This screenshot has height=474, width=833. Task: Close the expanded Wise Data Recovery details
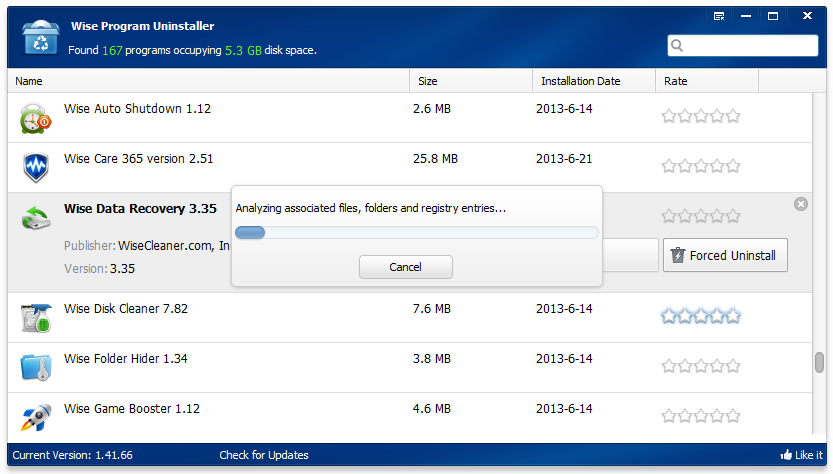(801, 204)
